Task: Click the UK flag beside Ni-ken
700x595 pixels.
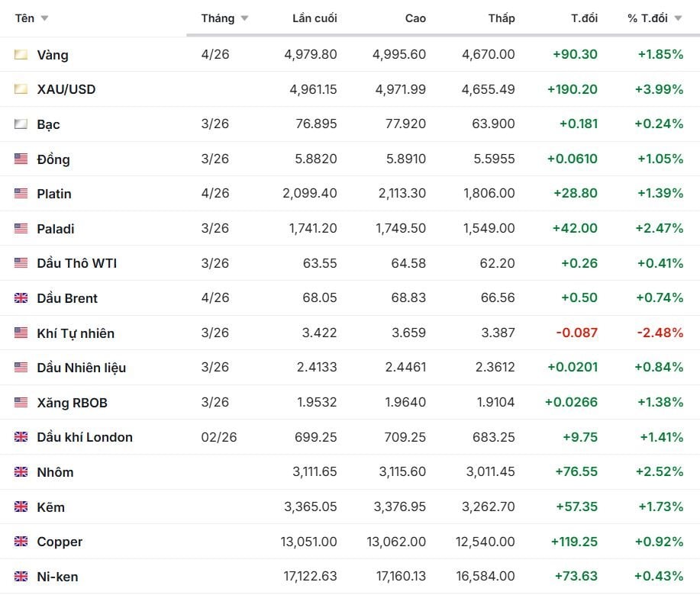Action: tap(21, 577)
